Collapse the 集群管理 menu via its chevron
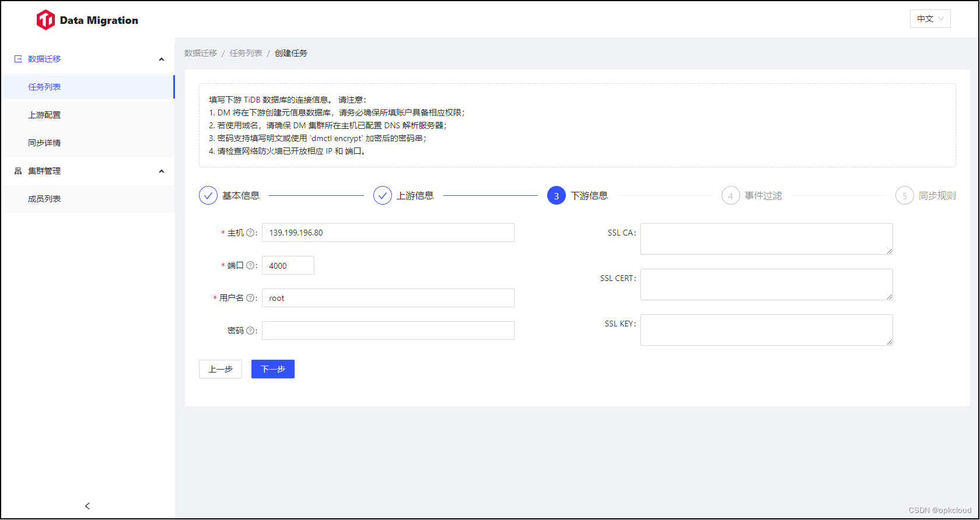980x520 pixels. 162,171
